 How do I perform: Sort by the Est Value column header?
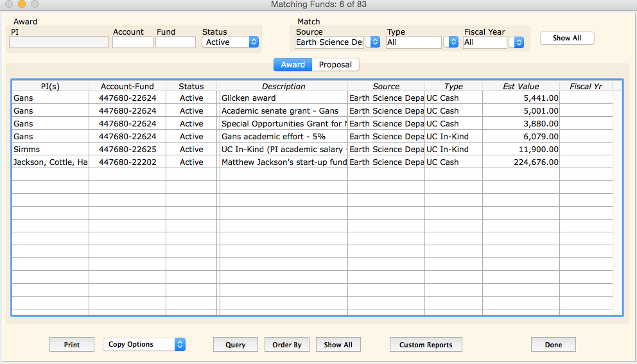click(521, 86)
